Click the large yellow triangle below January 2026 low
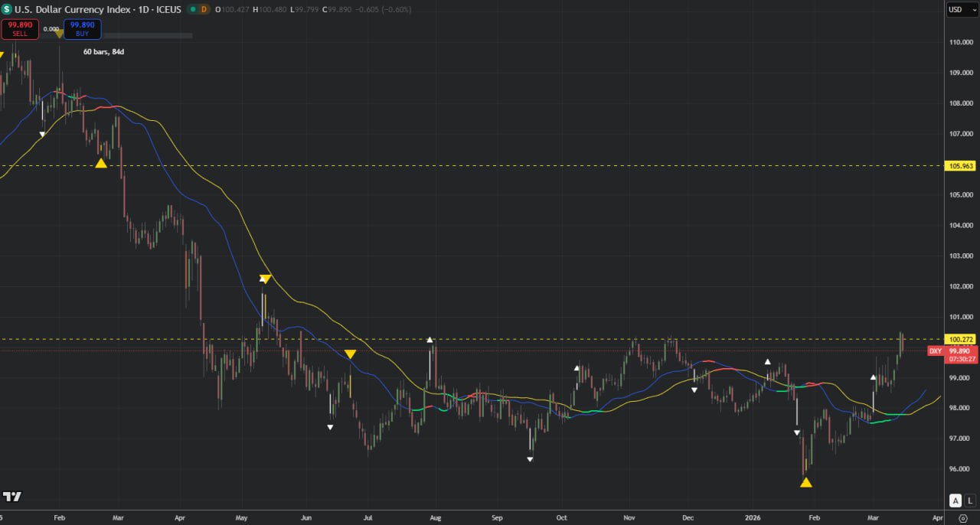This screenshot has height=525, width=980. [x=805, y=481]
